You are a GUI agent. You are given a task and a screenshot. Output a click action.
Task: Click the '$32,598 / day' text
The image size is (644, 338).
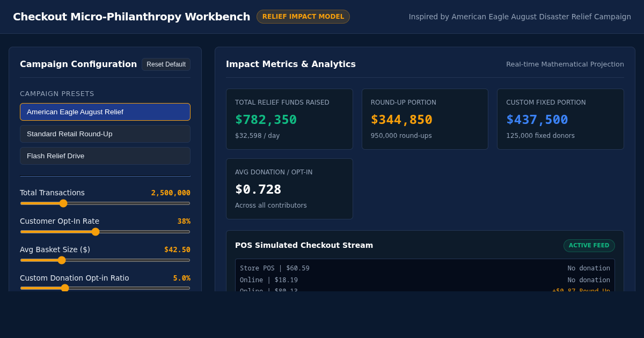pyautogui.click(x=257, y=136)
